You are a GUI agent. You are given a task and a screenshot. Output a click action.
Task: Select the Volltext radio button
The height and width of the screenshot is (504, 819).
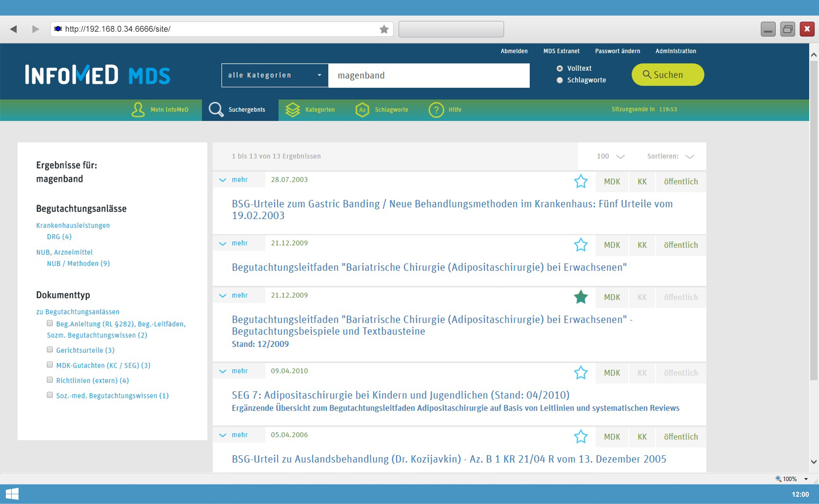[560, 69]
